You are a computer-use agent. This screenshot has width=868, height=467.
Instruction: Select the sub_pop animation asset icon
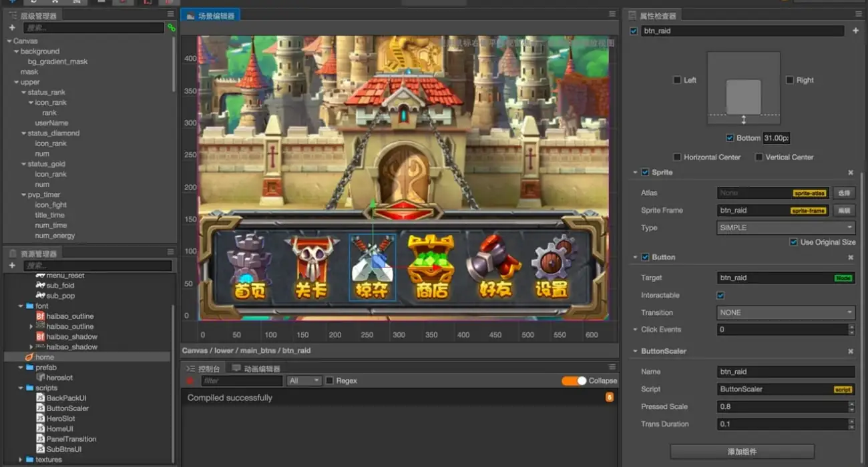pos(40,296)
